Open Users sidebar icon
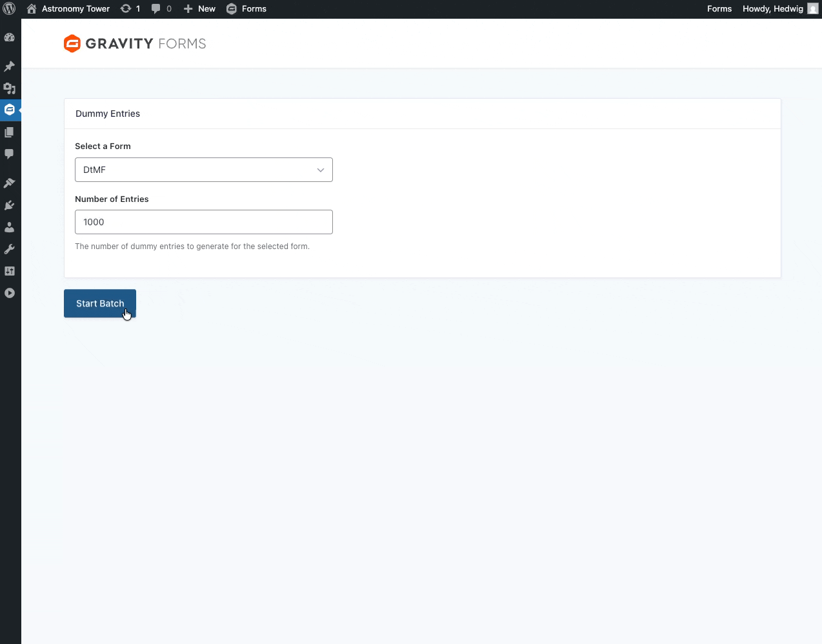Screen dimensions: 822x644 click(10, 227)
